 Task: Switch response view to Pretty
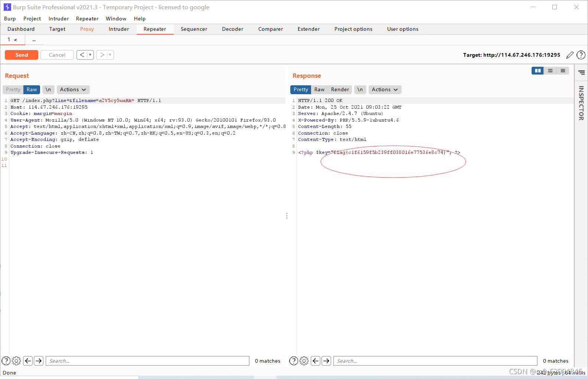point(301,89)
